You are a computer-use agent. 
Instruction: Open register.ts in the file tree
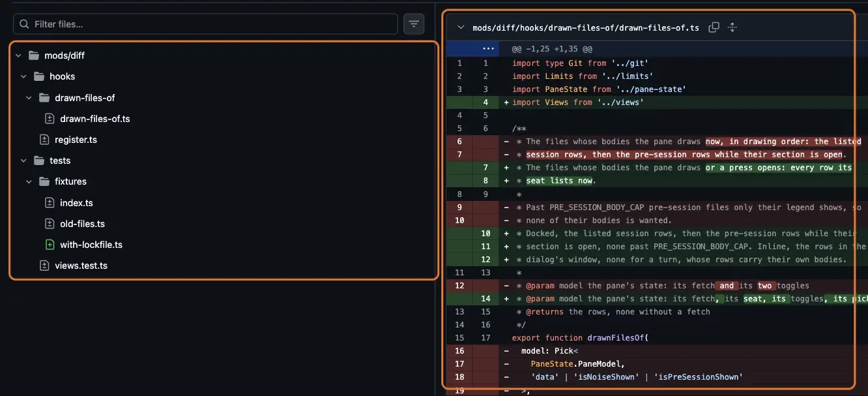[76, 140]
